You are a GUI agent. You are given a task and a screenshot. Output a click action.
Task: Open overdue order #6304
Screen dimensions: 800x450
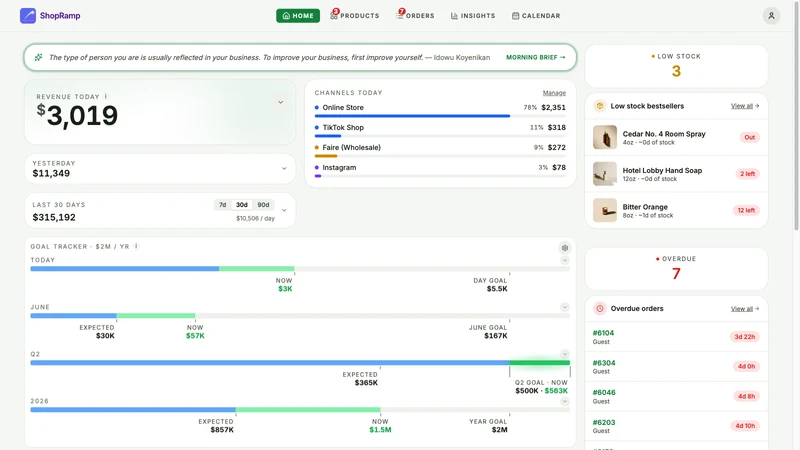coord(676,366)
